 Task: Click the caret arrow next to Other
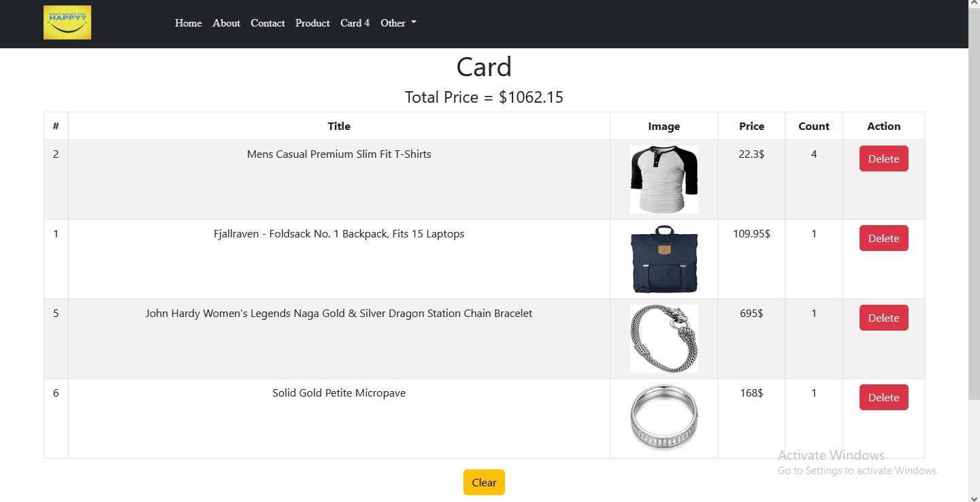point(414,22)
